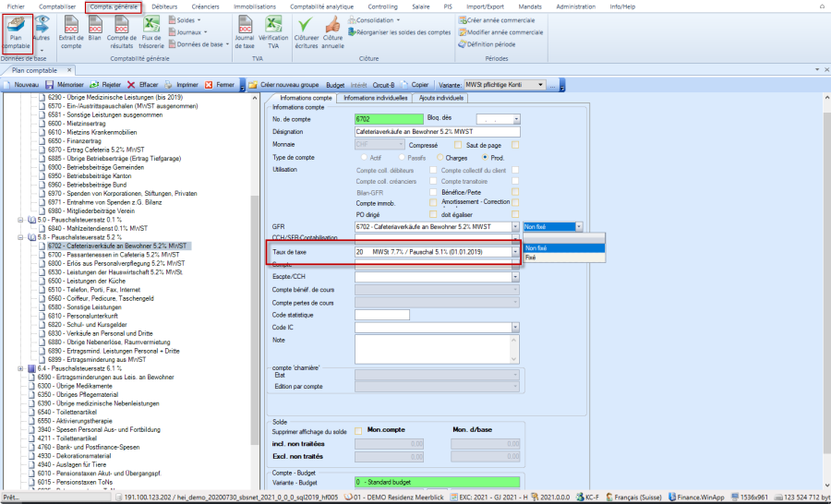Screen dimensions: 831x504
Task: Toggle Supprimer affichage du solde checkbox
Action: coord(358,431)
